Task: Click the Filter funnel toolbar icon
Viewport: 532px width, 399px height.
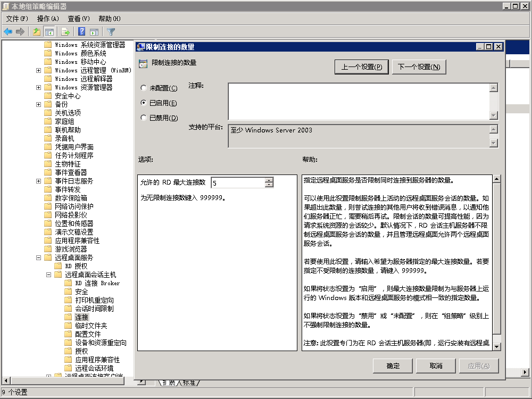Action: pyautogui.click(x=111, y=32)
